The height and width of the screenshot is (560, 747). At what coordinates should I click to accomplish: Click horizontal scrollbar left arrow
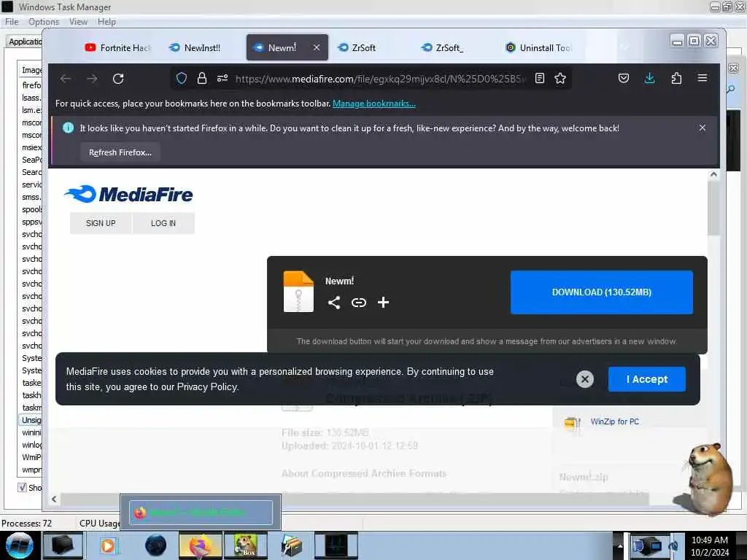click(x=54, y=499)
